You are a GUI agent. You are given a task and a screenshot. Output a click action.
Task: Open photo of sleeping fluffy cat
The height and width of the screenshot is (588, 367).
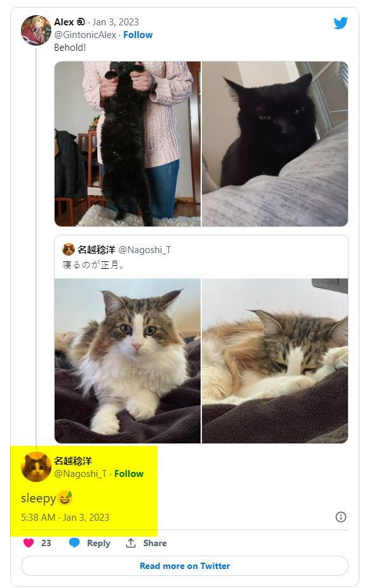275,361
